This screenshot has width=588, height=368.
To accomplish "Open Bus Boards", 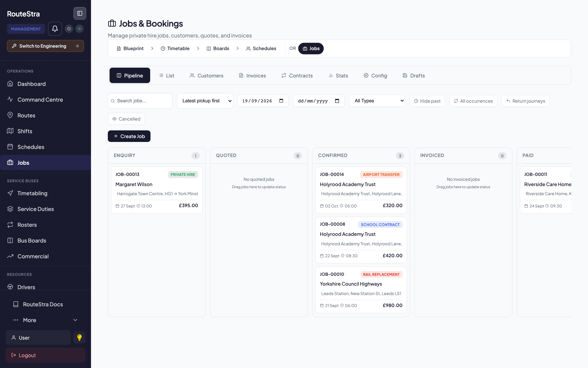I will [45, 240].
